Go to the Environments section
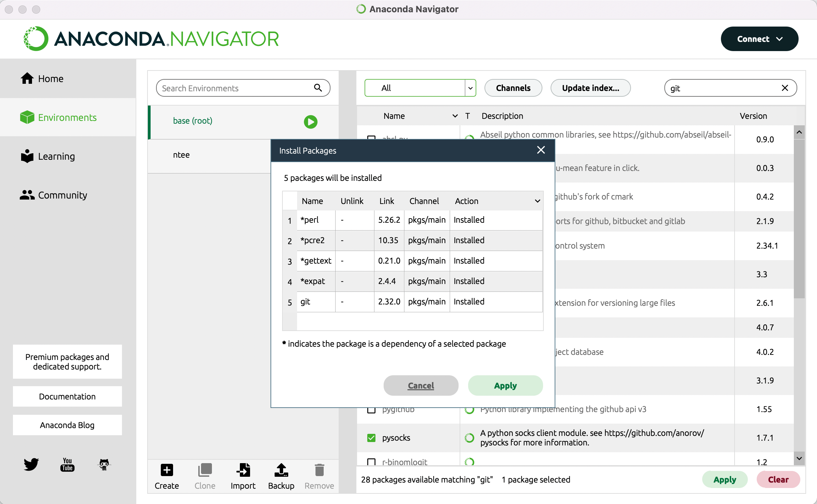Viewport: 817px width, 504px height. point(68,117)
